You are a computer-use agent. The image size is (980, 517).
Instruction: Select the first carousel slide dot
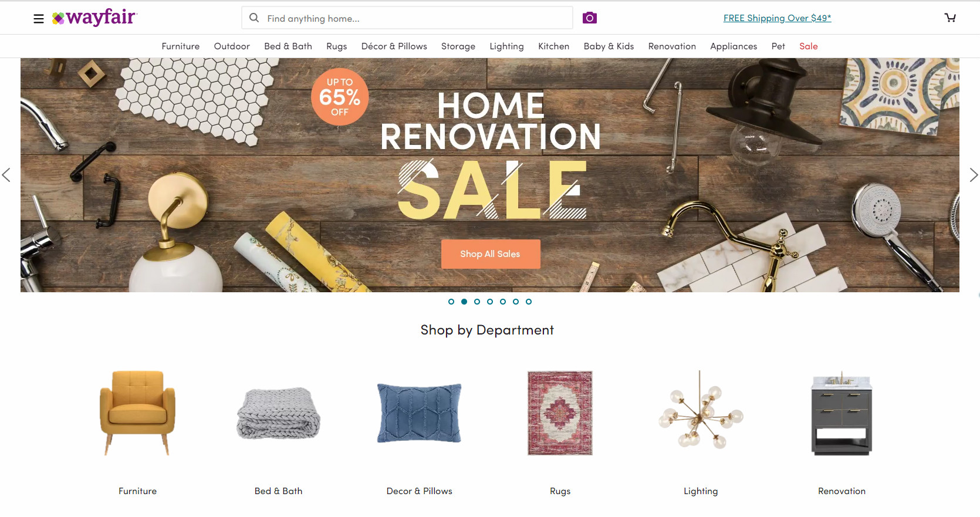click(x=451, y=302)
